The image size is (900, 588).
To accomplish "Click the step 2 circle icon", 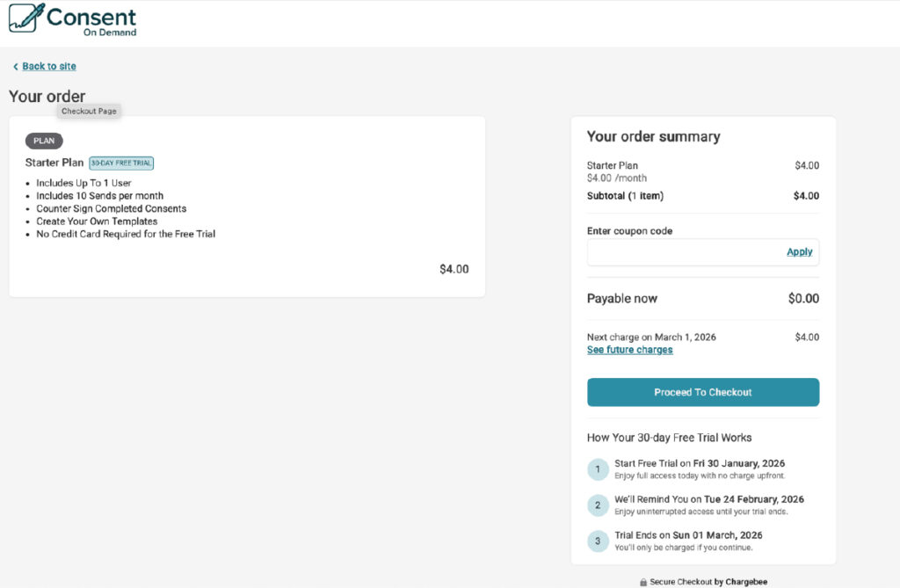I will tap(598, 505).
